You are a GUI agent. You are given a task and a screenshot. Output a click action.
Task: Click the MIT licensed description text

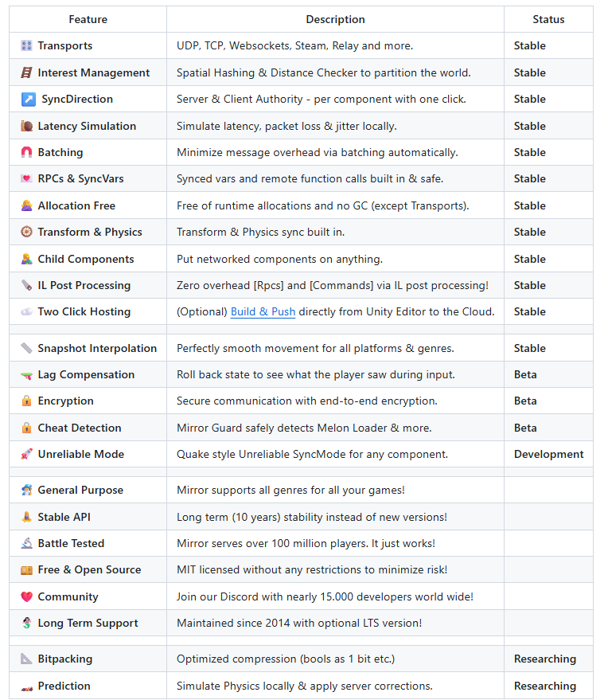point(312,569)
